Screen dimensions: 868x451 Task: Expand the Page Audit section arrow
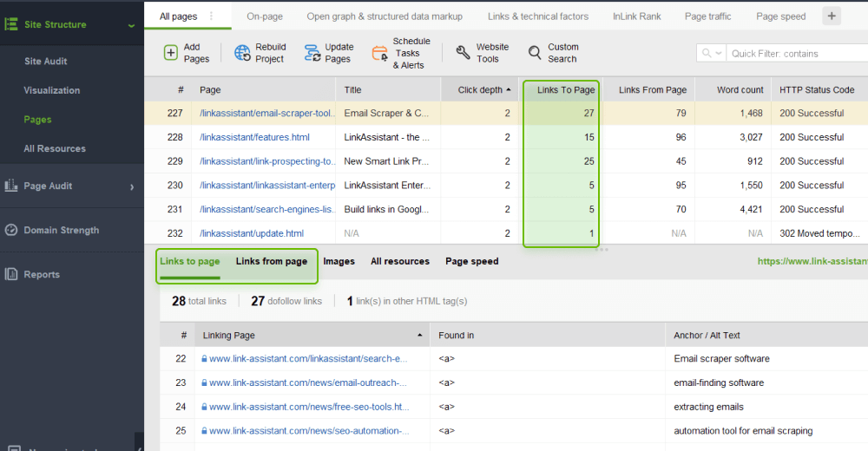[132, 186]
